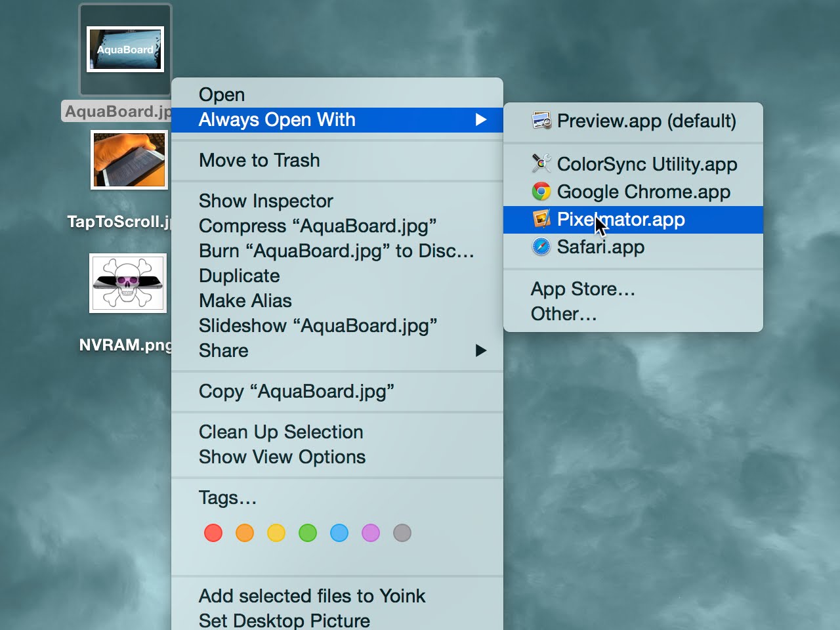This screenshot has width=840, height=630.
Task: Apply the orange tag color
Action: [x=245, y=533]
